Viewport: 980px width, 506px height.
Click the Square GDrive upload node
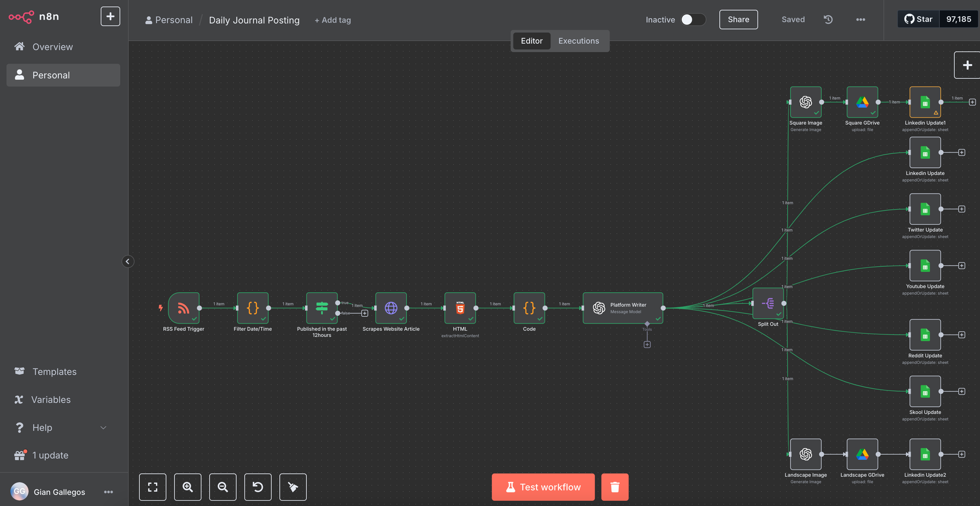862,102
